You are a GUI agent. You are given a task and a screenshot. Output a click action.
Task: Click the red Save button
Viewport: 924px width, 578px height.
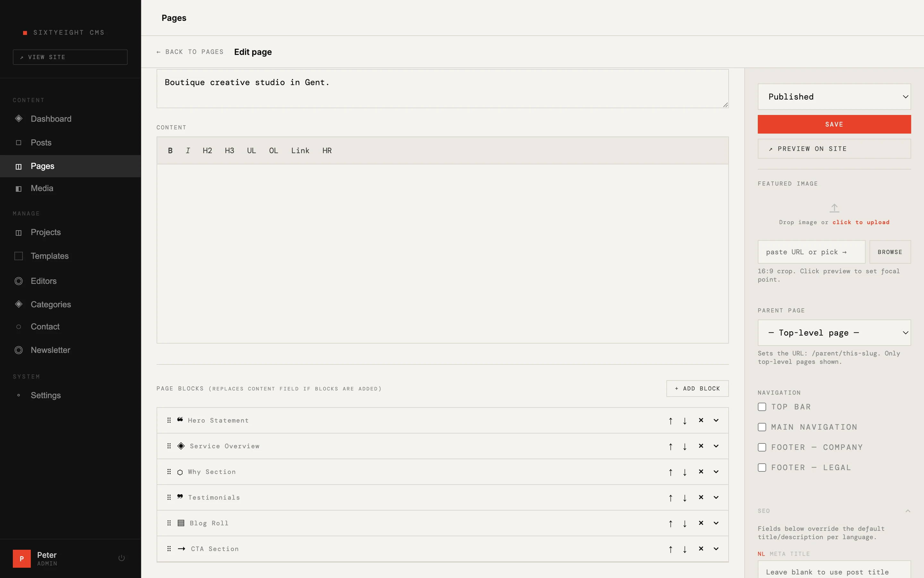(x=834, y=124)
